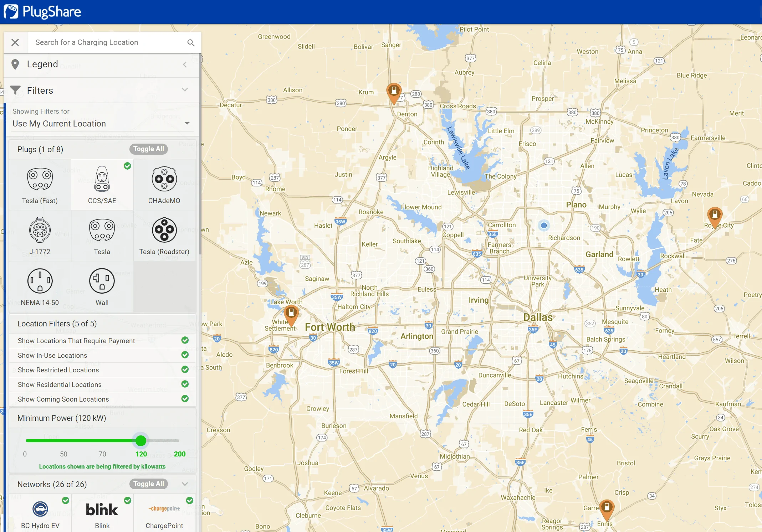The image size is (762, 532).
Task: Click the search magnifier icon
Action: click(191, 42)
